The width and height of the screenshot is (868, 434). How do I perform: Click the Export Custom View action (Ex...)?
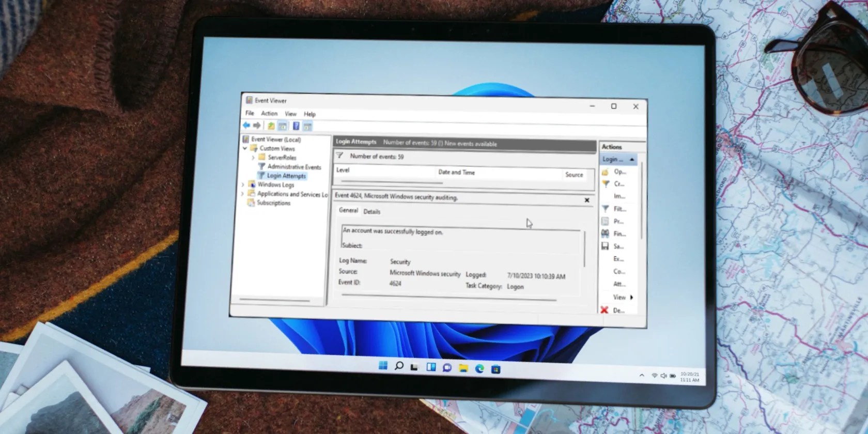tap(618, 259)
